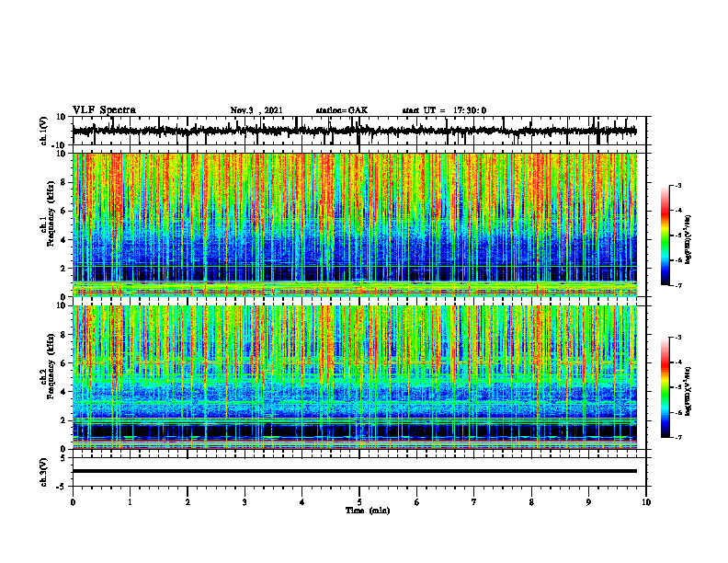Viewport: 728px width, 563px height.
Task: Click the "-5" tick of the ch.3(V) panel
Action: pos(62,487)
